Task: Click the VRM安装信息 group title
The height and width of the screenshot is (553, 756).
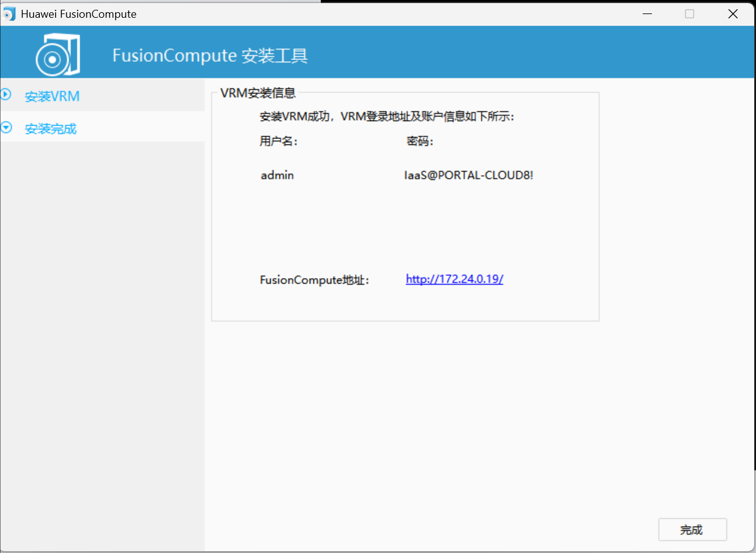Action: [258, 93]
